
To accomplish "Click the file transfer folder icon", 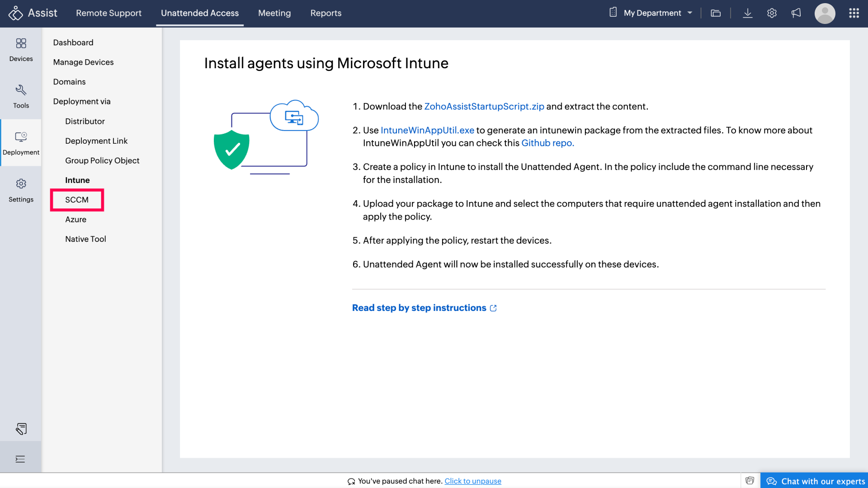I will pos(716,13).
